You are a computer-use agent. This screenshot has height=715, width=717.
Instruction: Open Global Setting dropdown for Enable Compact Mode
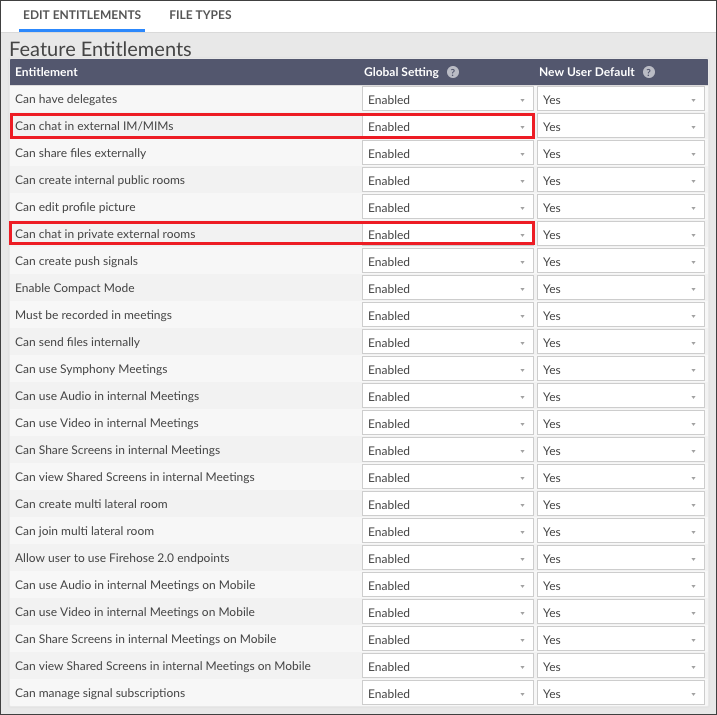point(448,288)
